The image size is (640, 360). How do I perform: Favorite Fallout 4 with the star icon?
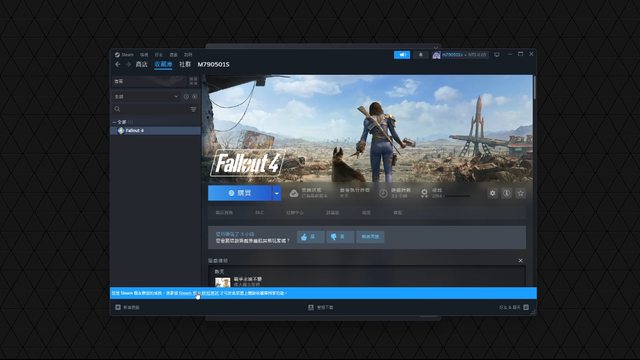tap(520, 193)
